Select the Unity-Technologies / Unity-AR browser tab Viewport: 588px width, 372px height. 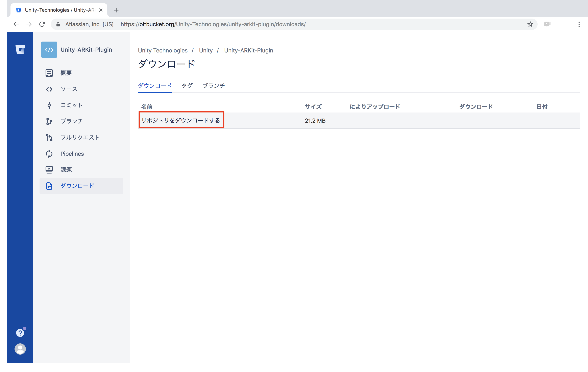[x=59, y=10]
